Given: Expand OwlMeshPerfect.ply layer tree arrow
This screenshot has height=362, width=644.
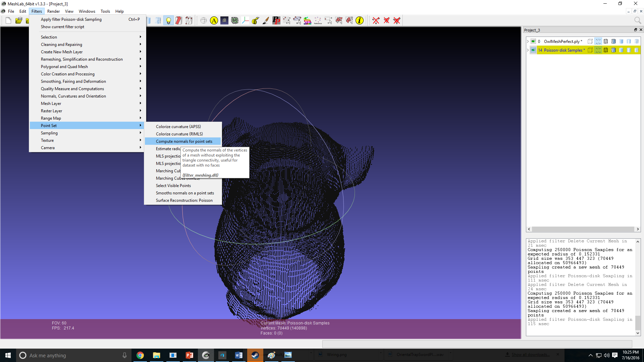Looking at the screenshot, I should (x=528, y=42).
